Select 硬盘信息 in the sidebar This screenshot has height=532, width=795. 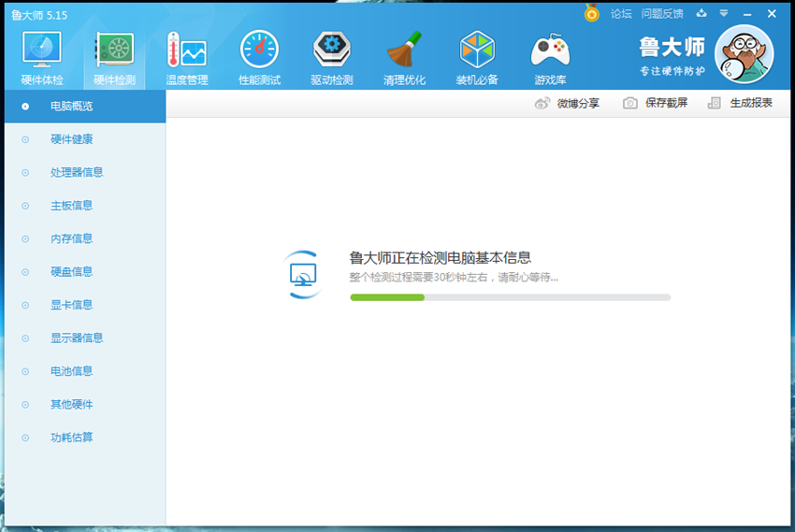point(85,272)
